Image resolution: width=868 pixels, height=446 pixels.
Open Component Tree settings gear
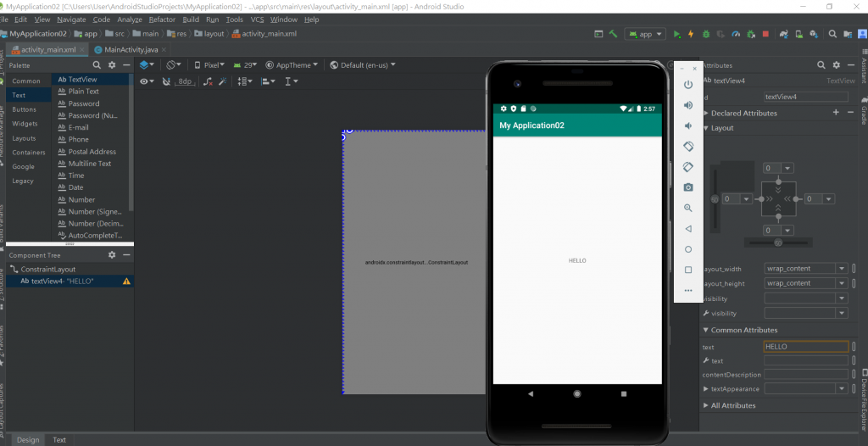[112, 255]
